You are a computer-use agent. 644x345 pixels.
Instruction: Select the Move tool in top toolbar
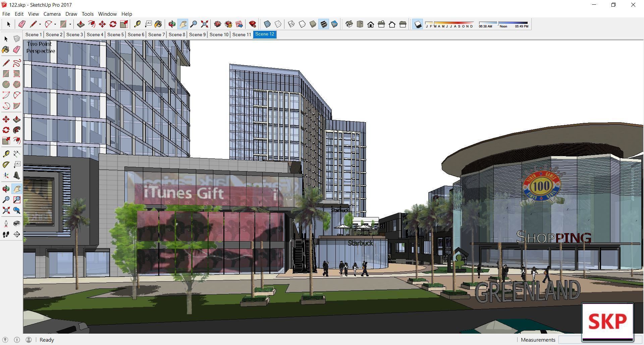[102, 24]
